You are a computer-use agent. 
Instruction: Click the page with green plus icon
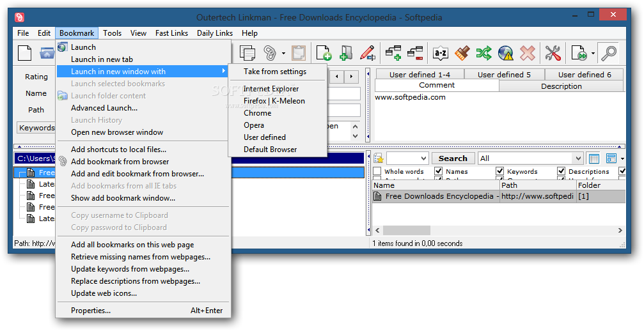tap(324, 53)
